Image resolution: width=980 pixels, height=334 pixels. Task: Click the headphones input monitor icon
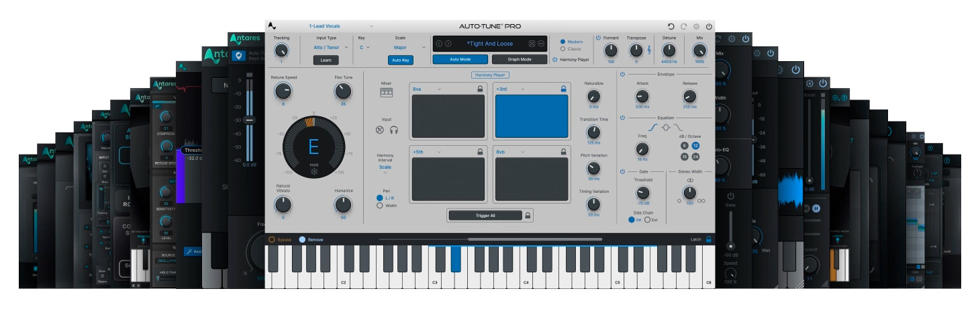(x=394, y=130)
